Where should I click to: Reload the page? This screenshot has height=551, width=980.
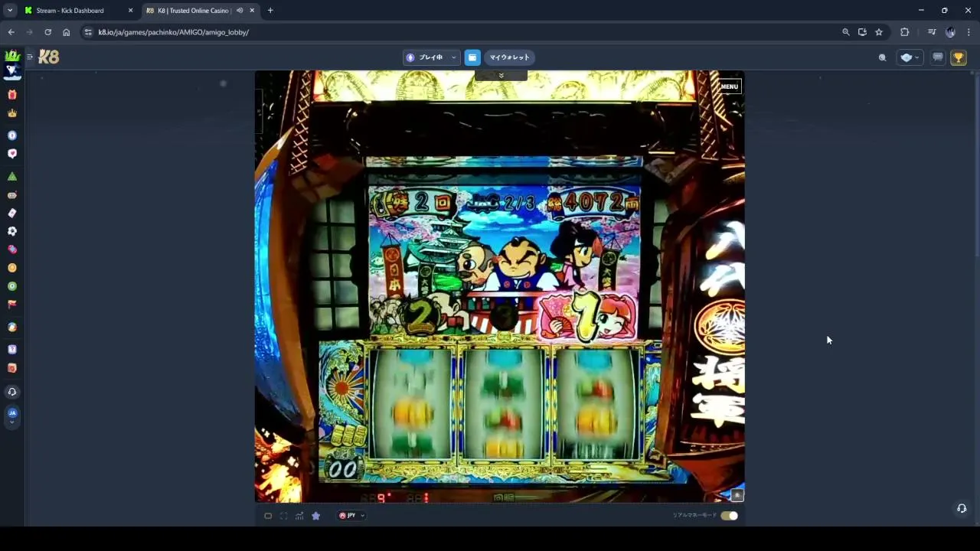[47, 32]
